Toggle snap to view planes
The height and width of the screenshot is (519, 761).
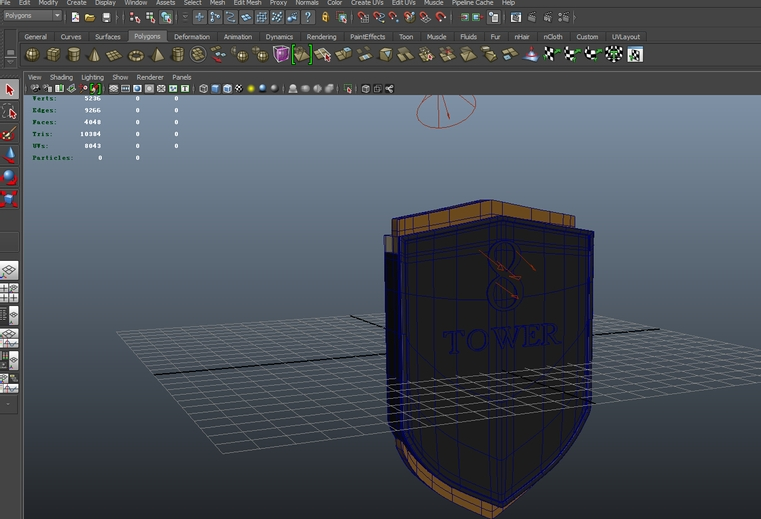425,17
